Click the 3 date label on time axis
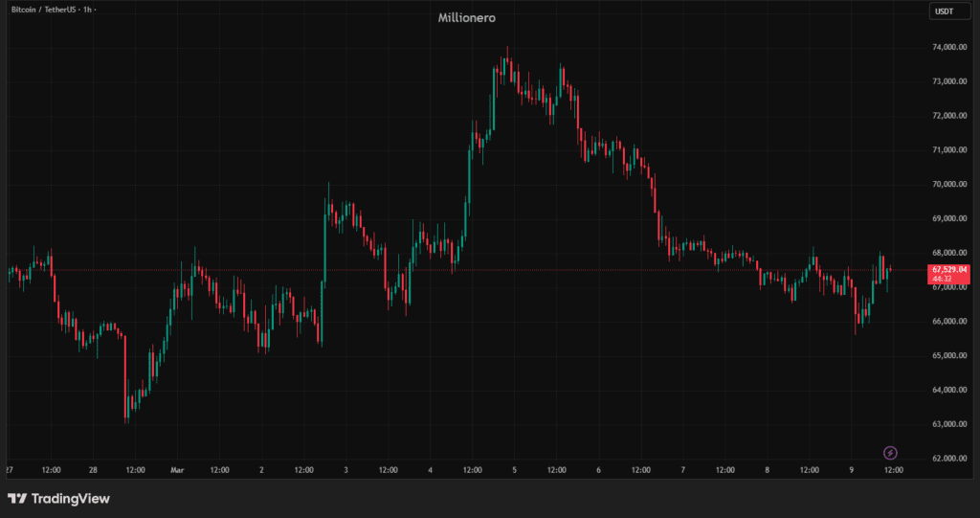This screenshot has width=980, height=518. tap(345, 470)
